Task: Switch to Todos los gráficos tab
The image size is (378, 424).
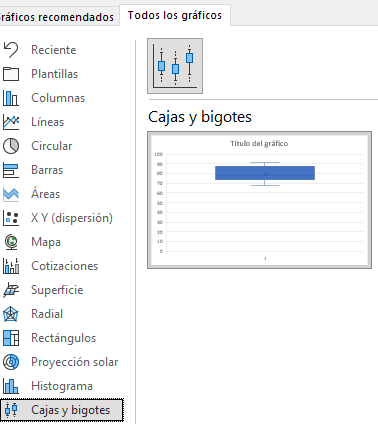Action: click(x=175, y=15)
